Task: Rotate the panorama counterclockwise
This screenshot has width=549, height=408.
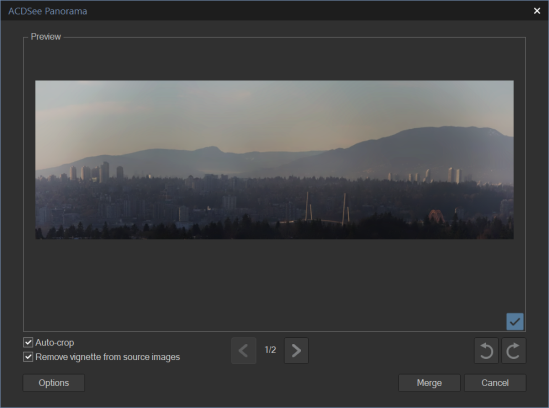Action: click(x=486, y=351)
